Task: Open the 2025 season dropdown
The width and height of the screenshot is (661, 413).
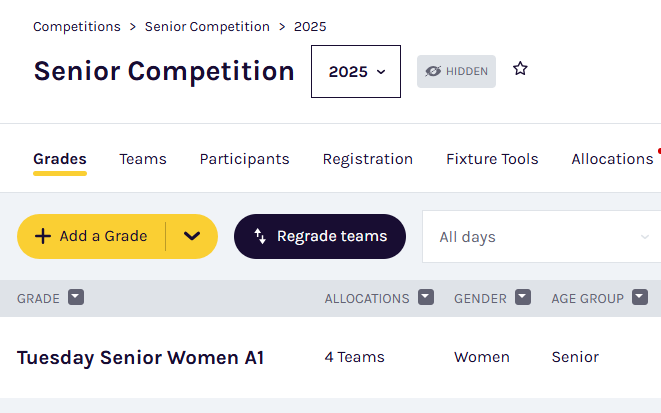Action: [356, 71]
